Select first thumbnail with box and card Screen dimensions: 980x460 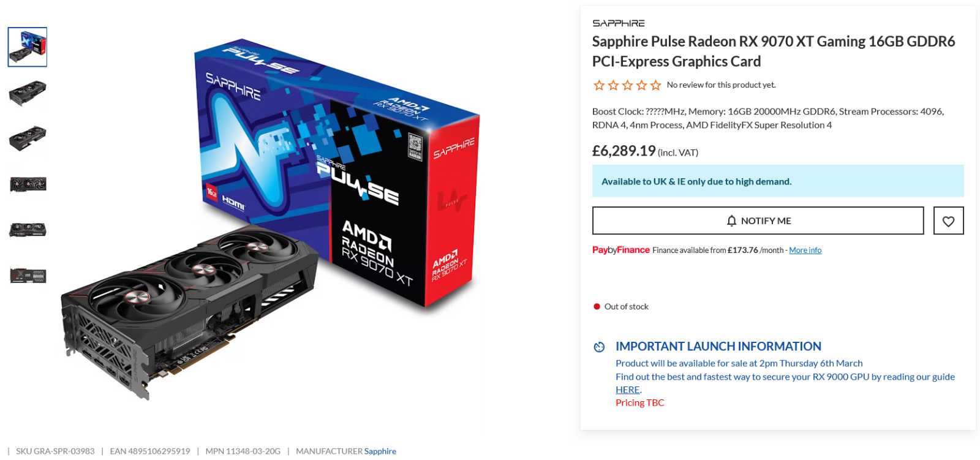pos(28,47)
